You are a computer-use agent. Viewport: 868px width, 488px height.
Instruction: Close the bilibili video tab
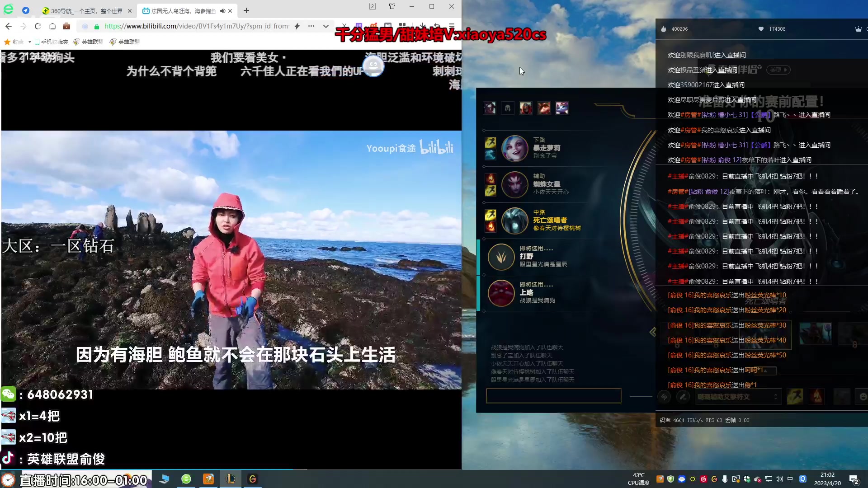(x=230, y=11)
